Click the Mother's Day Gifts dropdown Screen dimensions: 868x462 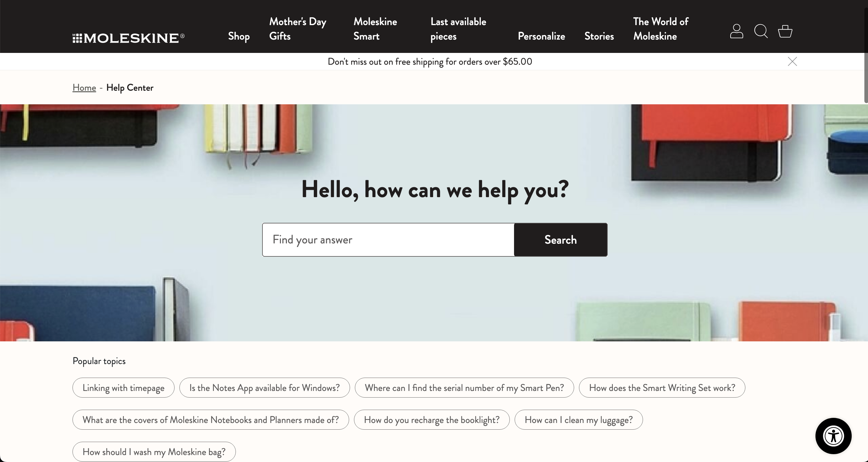tap(297, 29)
